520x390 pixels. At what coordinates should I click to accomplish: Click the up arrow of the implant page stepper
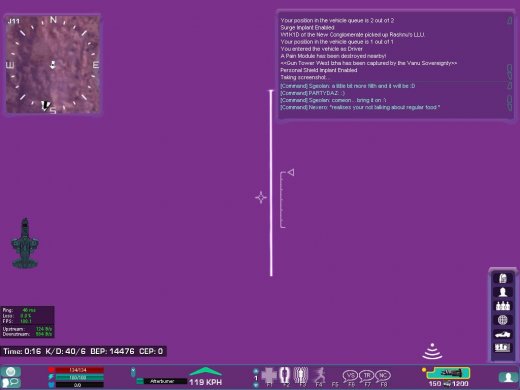tap(256, 371)
